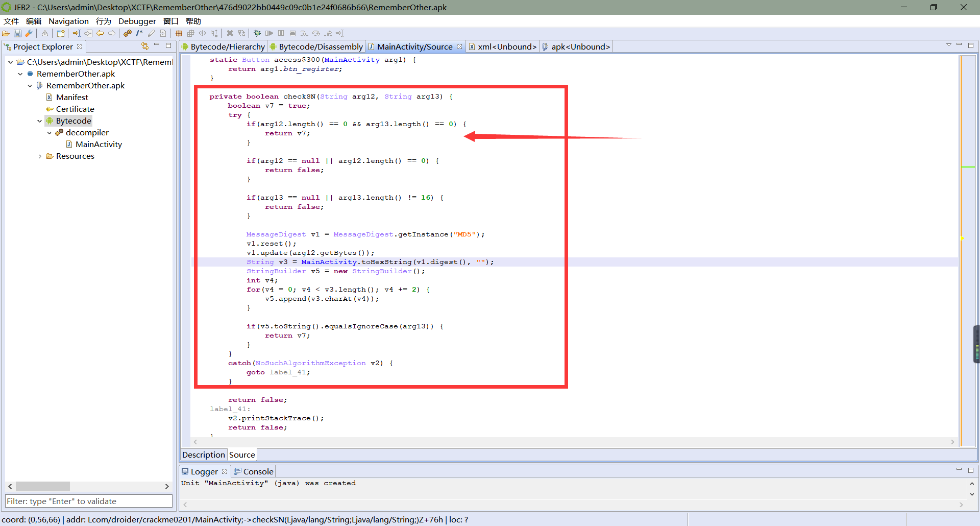Click the follow item toolbar icon
Image resolution: width=980 pixels, height=526 pixels.
[88, 33]
